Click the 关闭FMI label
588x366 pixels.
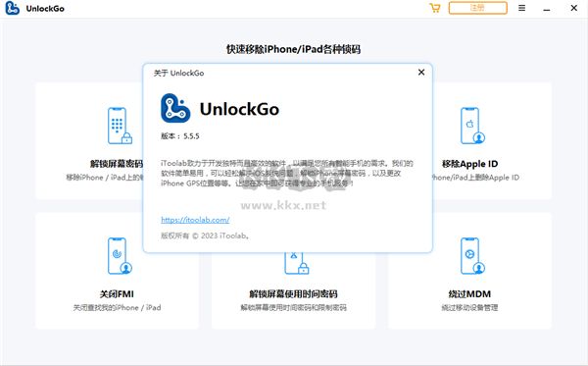117,294
